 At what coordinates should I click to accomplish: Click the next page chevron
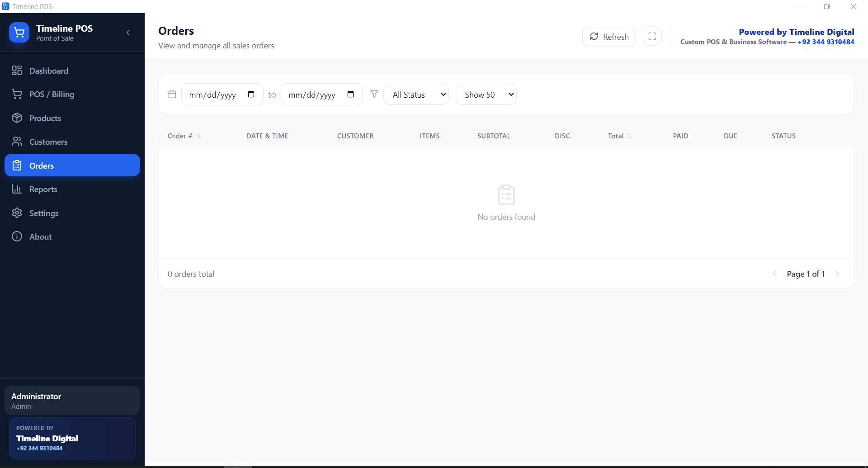click(x=838, y=274)
